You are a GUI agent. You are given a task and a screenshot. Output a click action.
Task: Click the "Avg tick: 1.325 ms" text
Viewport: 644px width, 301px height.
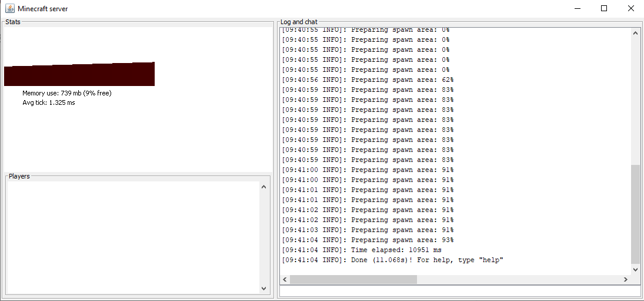tap(48, 102)
